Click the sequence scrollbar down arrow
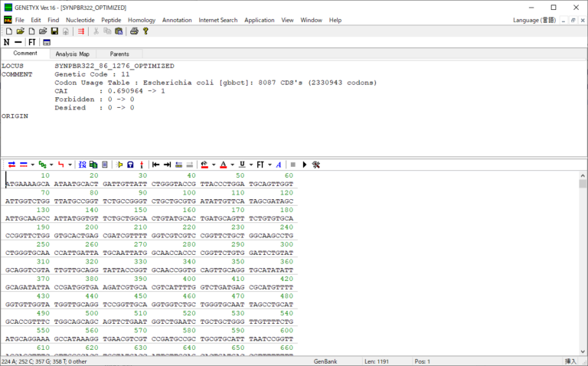 click(583, 351)
